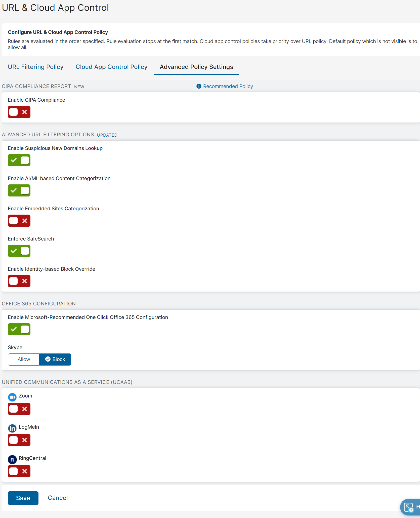Open the help widget in bottom right corner

[x=408, y=507]
